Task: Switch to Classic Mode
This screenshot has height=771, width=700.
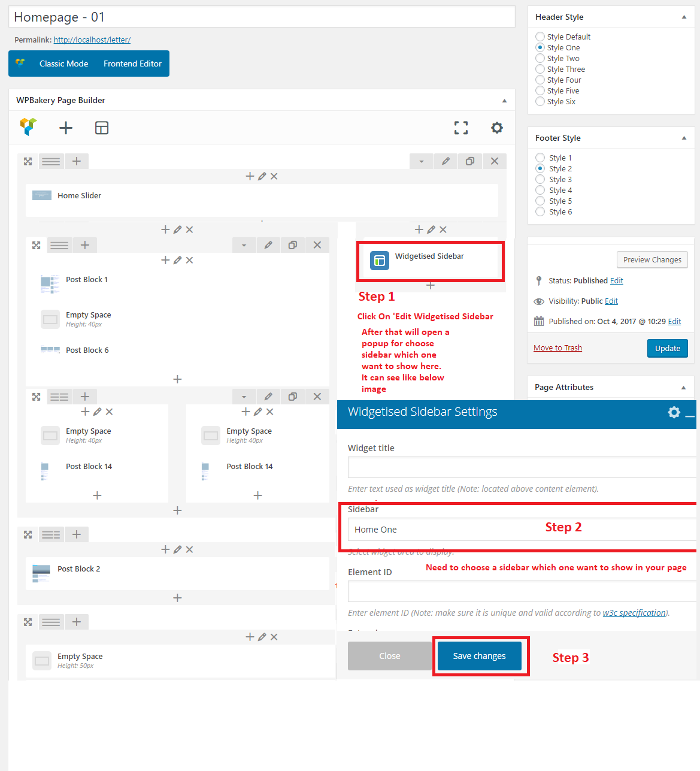Action: [x=63, y=64]
